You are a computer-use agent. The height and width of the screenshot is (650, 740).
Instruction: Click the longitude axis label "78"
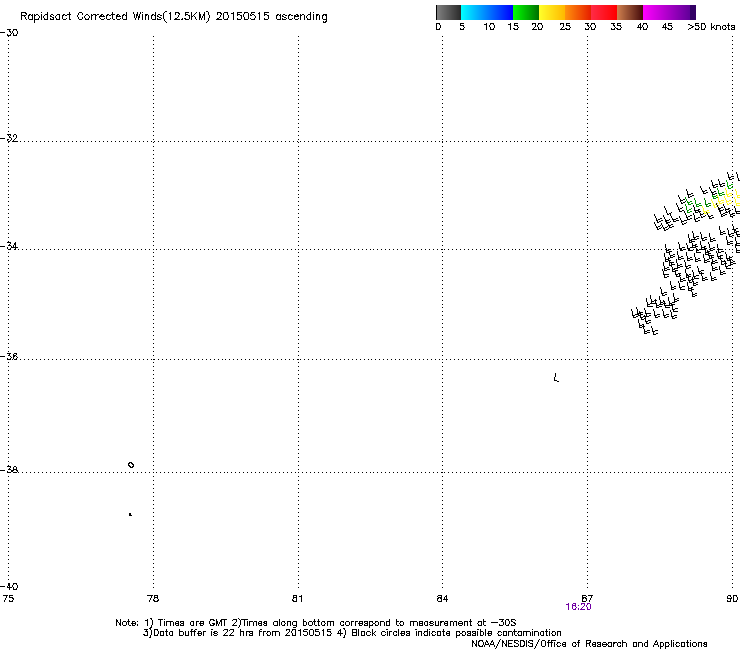[153, 599]
